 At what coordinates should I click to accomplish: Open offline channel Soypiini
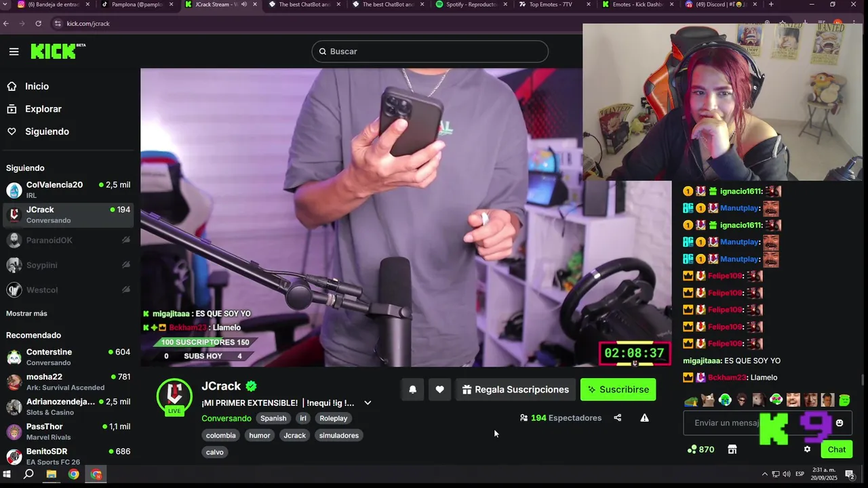68,265
